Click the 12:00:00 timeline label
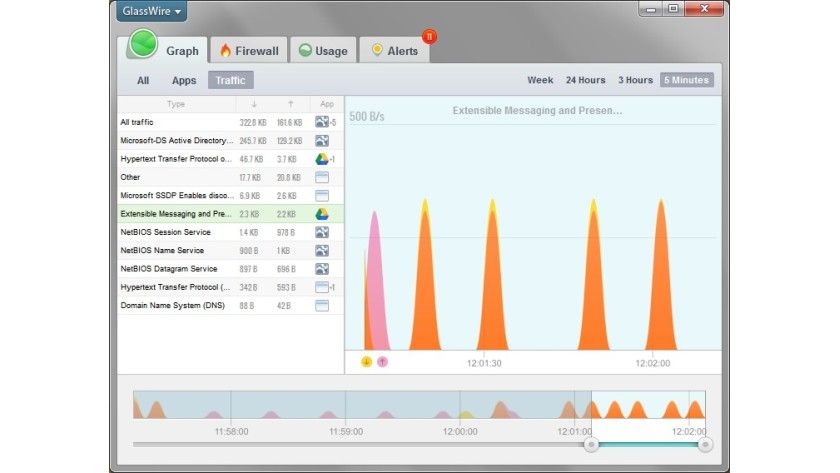The image size is (840, 473). click(x=460, y=431)
